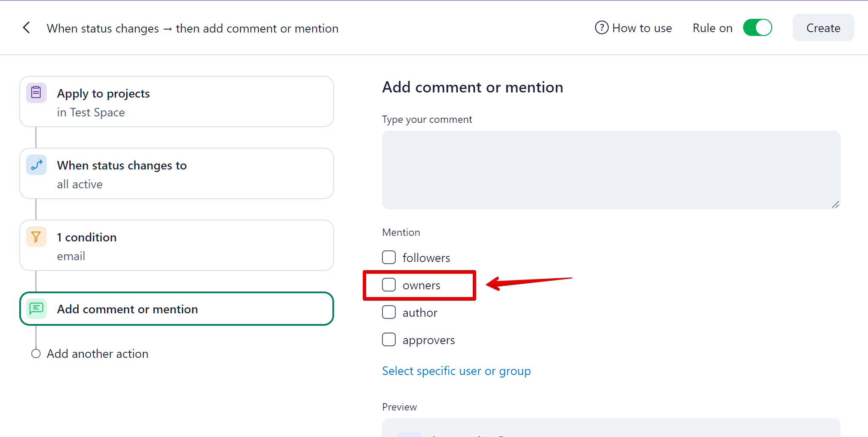This screenshot has width=868, height=437.
Task: Click the green comment action icon
Action: coord(36,308)
